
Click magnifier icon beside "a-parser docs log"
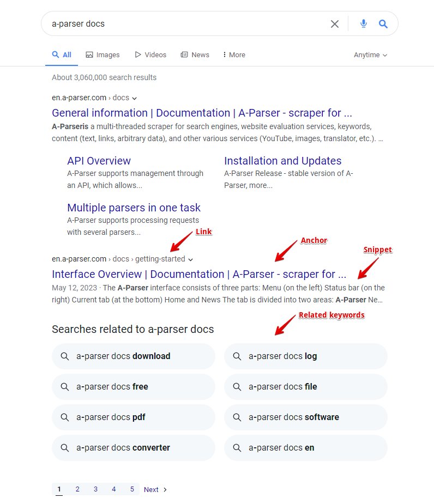237,356
